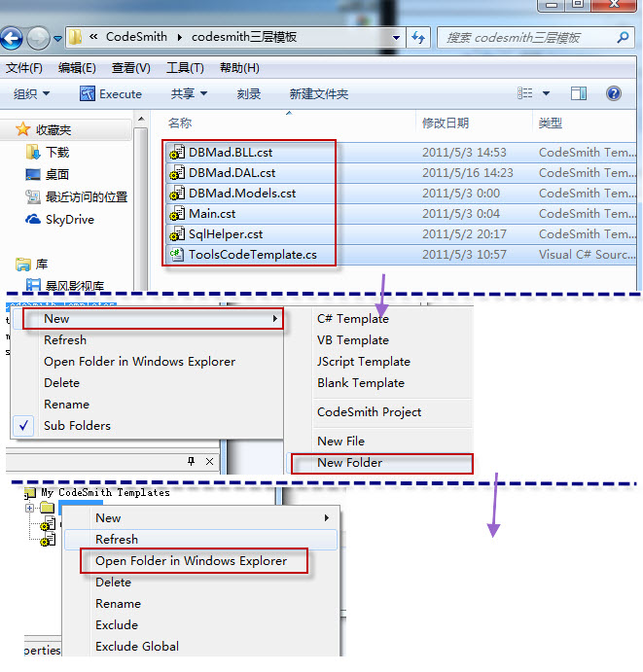Image resolution: width=643 pixels, height=672 pixels.
Task: Click the 新建文件夹 button
Action: [318, 93]
